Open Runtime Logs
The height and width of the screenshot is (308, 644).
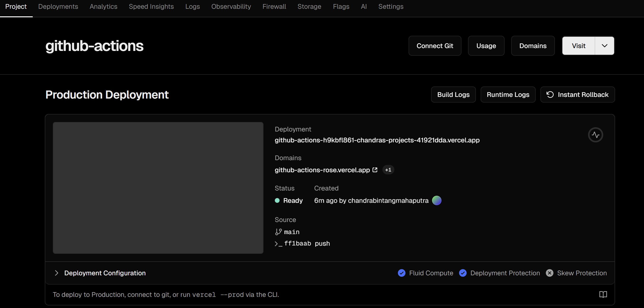tap(508, 95)
